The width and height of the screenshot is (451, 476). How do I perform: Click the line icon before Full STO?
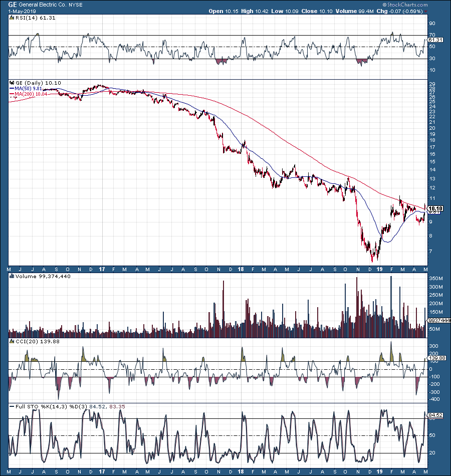pos(12,406)
